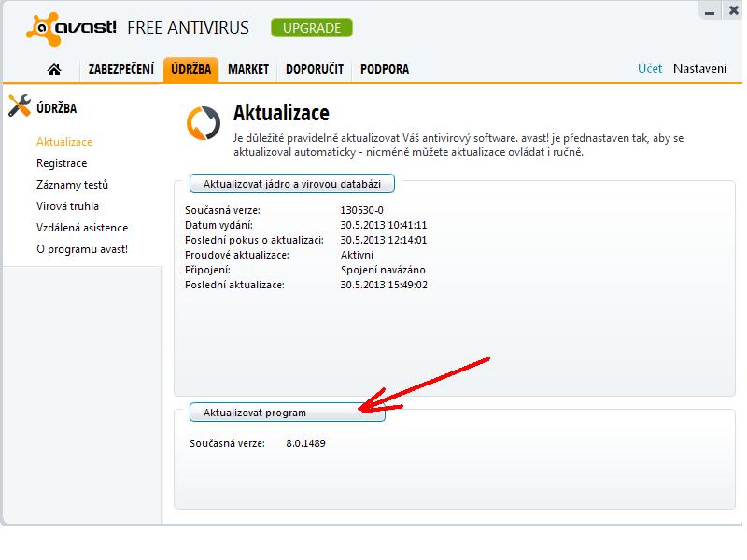Switch to the DOPORUČIT tab
The width and height of the screenshot is (747, 560).
[315, 69]
